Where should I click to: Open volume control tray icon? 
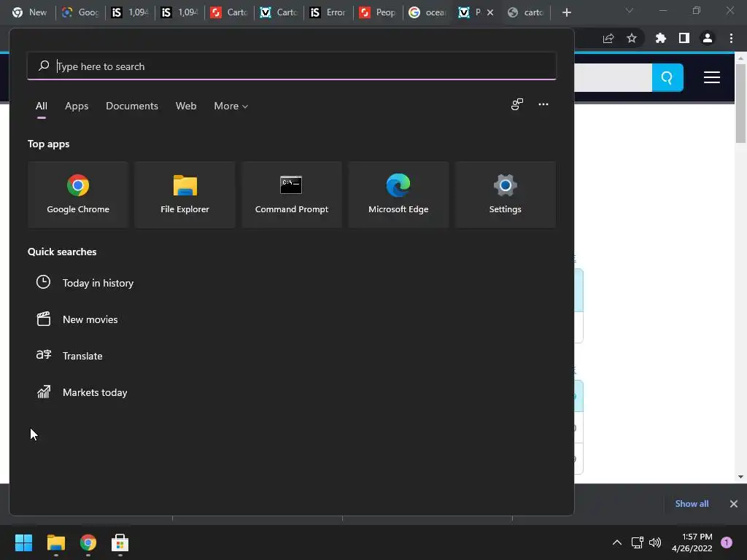(655, 542)
